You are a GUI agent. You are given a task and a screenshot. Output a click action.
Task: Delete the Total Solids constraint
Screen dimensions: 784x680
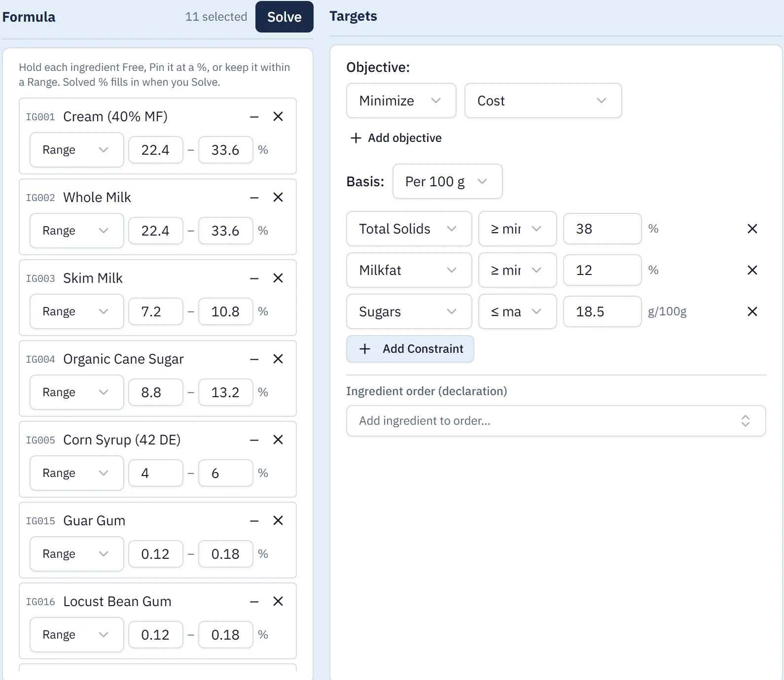tap(752, 229)
